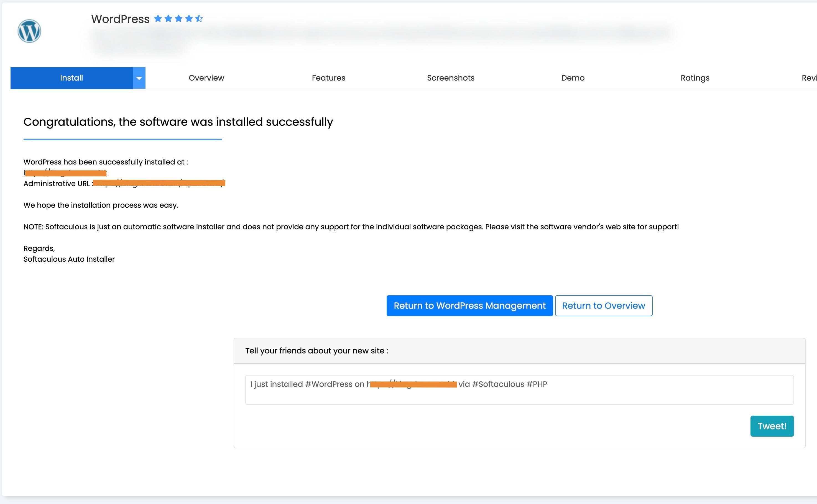Click the 'Congratulations, the software was installed successfully' heading
This screenshot has height=504, width=817.
pyautogui.click(x=178, y=122)
